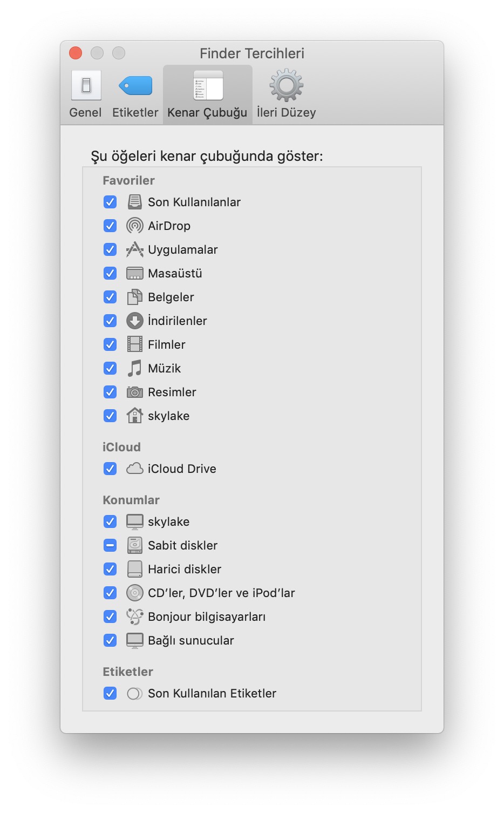Click the Belgeler label text
The width and height of the screenshot is (504, 813).
coord(171,297)
